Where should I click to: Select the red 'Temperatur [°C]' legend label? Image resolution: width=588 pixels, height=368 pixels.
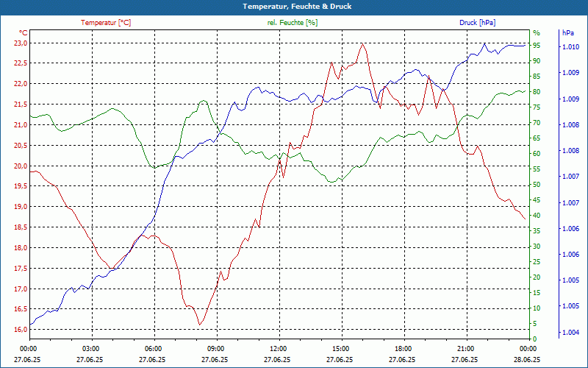point(106,23)
